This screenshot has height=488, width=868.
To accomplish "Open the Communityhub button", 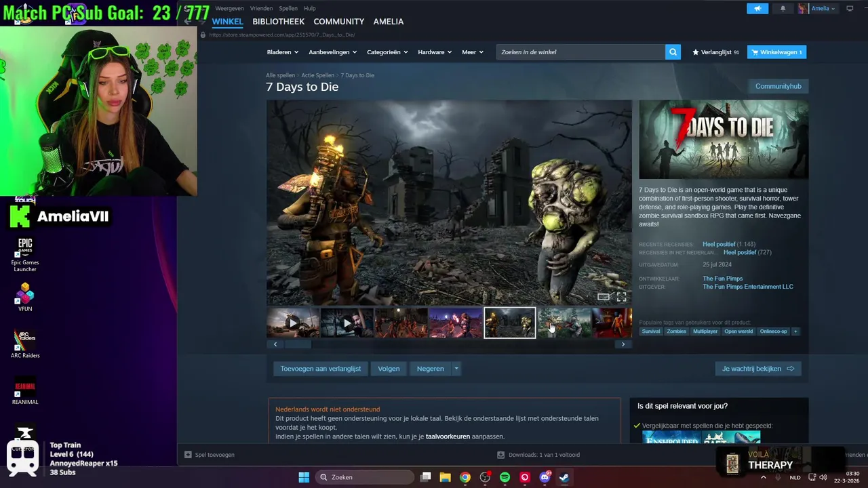I will [778, 86].
